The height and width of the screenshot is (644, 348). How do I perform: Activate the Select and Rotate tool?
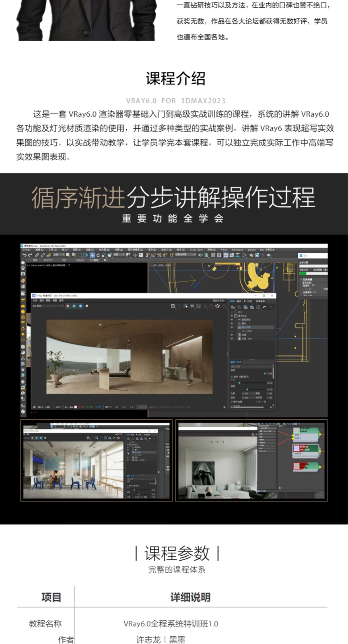(x=98, y=255)
